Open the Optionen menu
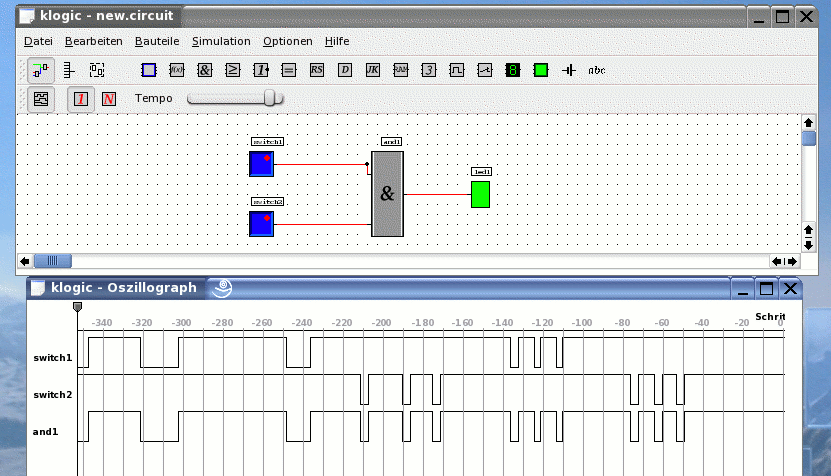Viewport: 831px width, 476px height. 288,41
